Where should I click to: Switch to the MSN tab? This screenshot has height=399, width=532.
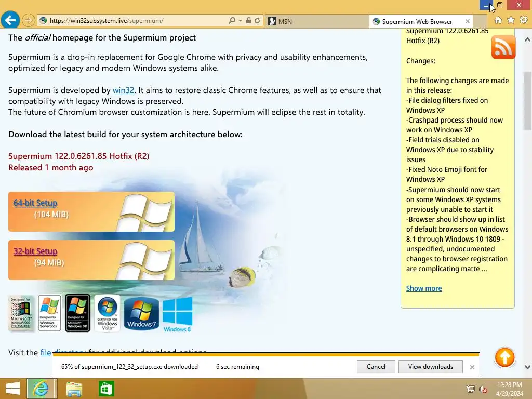[x=316, y=21]
